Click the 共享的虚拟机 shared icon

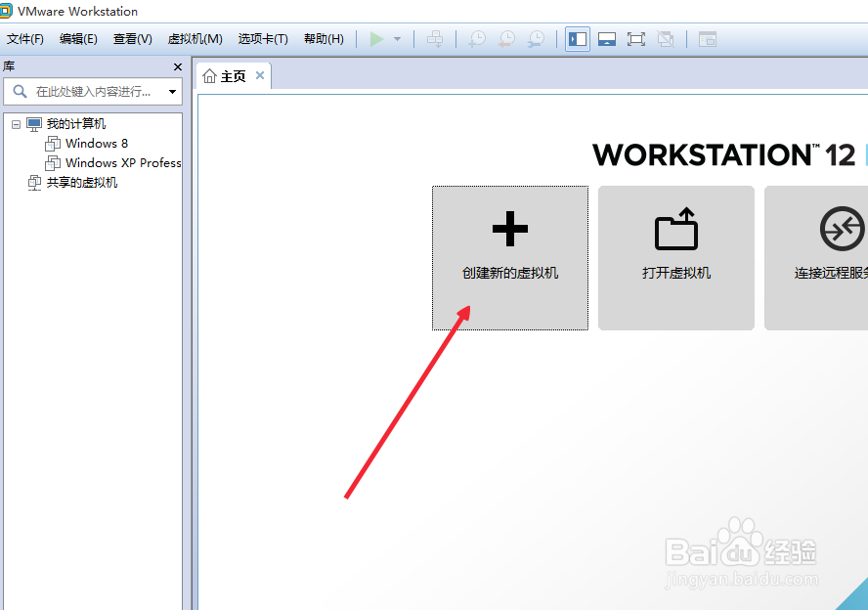[34, 183]
